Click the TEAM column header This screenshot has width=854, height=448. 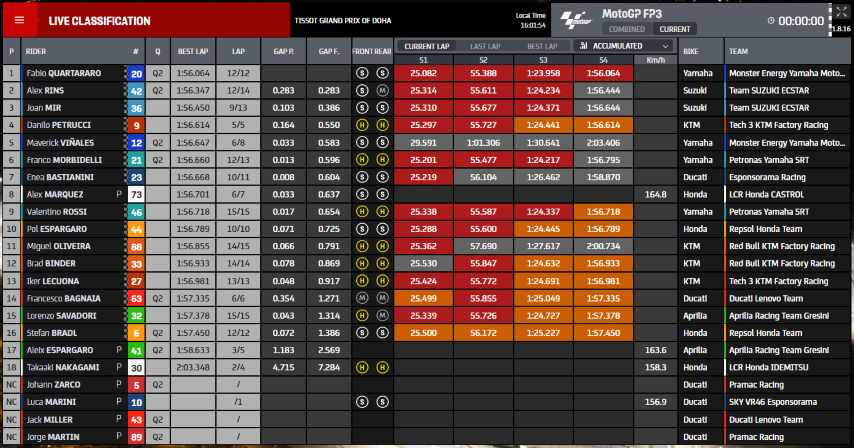(739, 51)
